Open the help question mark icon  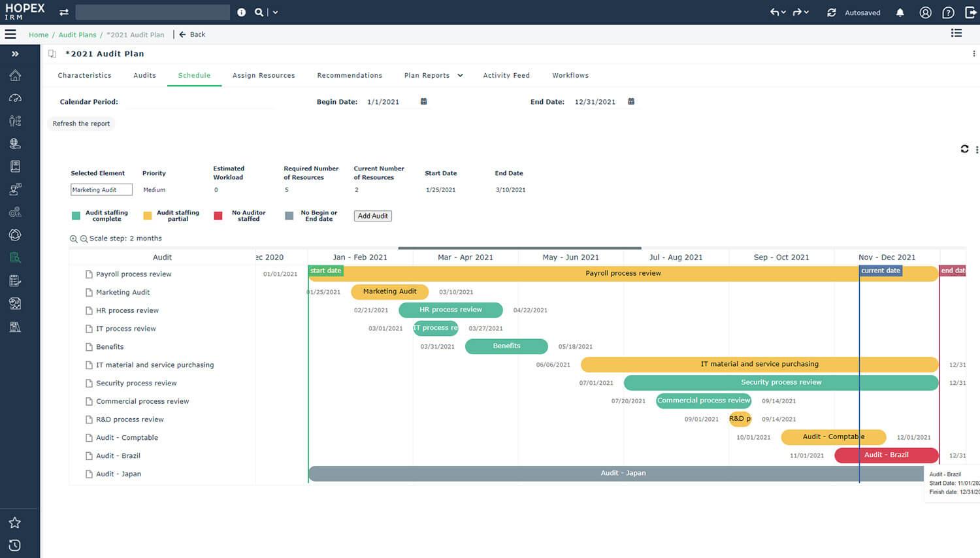(x=949, y=12)
